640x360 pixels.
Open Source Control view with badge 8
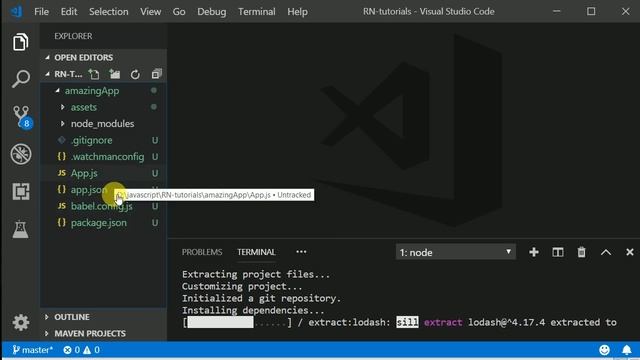(21, 117)
